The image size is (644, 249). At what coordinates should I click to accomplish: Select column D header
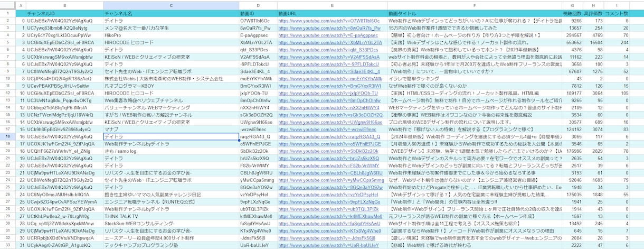pos(258,5)
